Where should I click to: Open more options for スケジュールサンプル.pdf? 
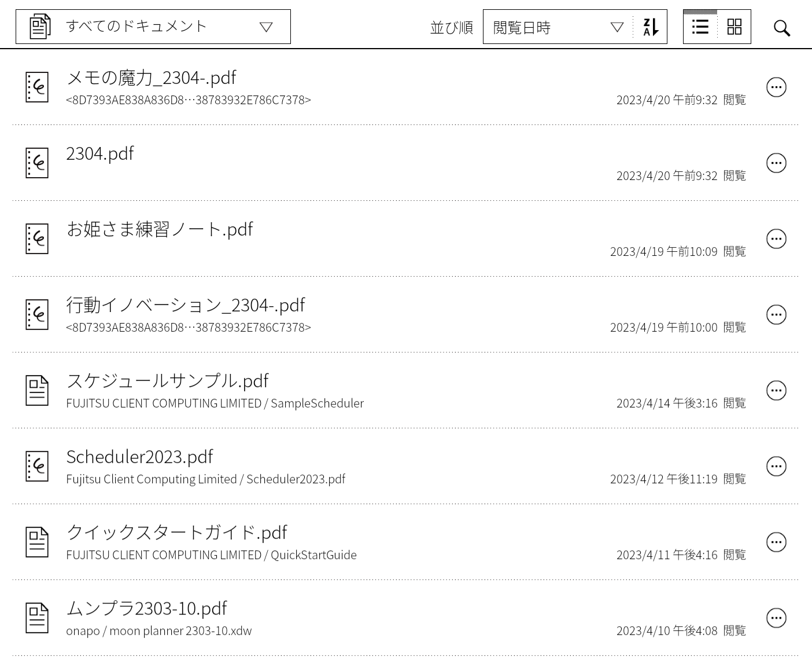[x=776, y=391]
